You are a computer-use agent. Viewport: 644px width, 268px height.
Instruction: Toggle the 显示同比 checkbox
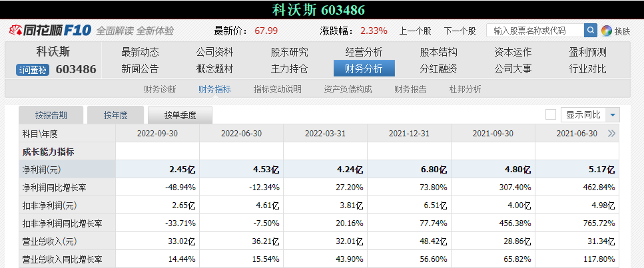point(551,115)
